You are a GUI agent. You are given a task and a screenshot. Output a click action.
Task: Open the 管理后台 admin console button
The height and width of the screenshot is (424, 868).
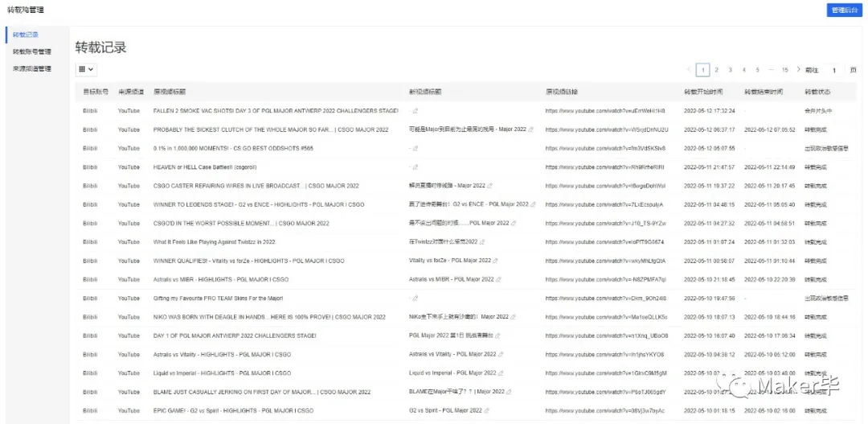point(844,10)
